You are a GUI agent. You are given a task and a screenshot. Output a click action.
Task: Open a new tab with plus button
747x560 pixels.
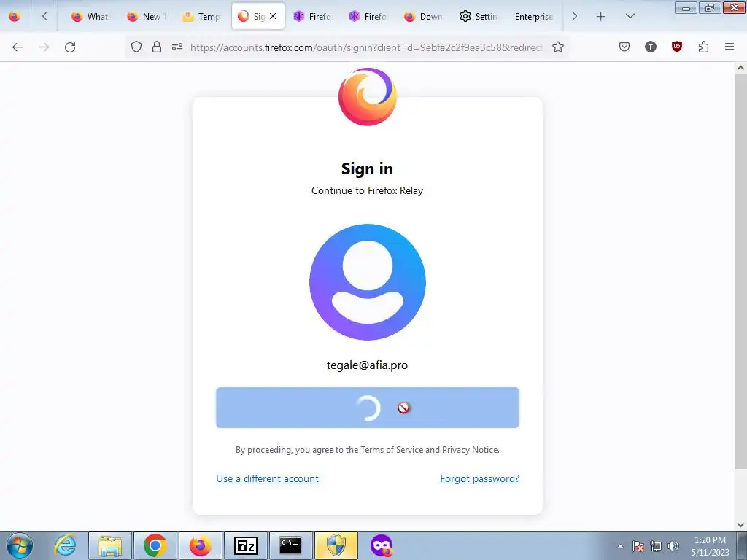point(601,17)
